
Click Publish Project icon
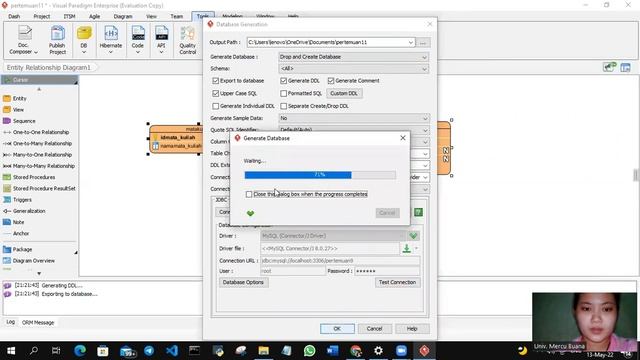[x=57, y=40]
